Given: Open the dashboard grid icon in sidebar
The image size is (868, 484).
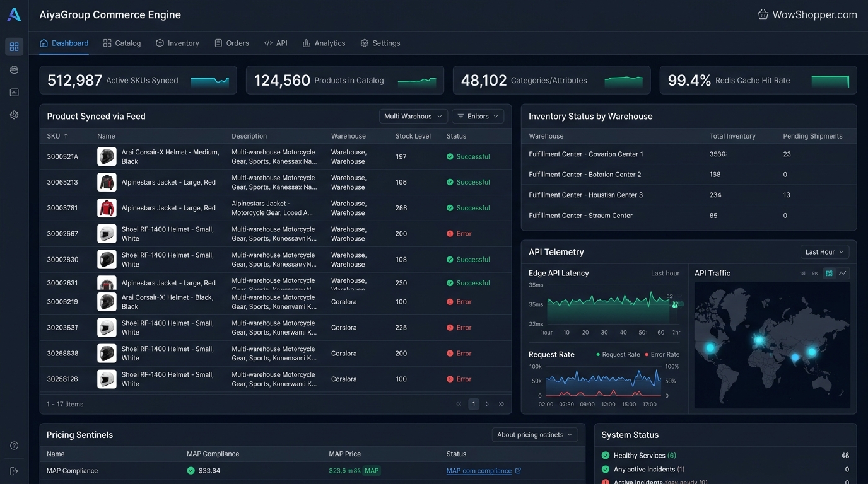Looking at the screenshot, I should click(x=14, y=47).
